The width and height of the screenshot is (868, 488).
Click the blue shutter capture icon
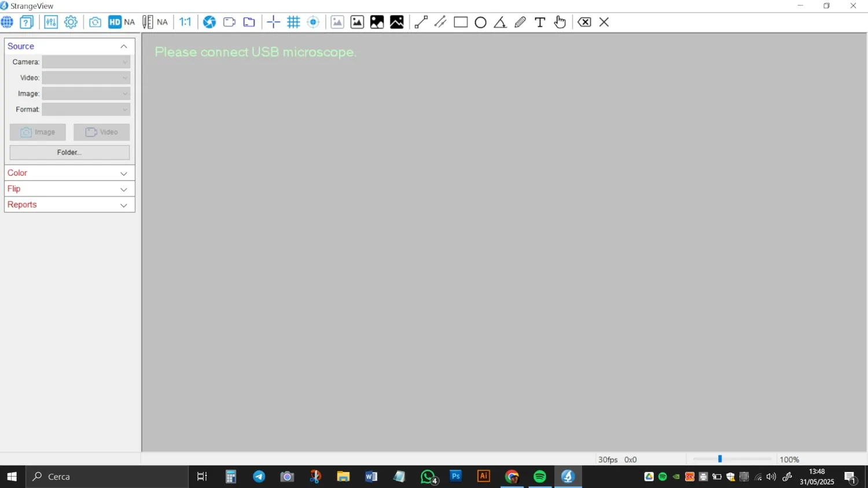[209, 23]
